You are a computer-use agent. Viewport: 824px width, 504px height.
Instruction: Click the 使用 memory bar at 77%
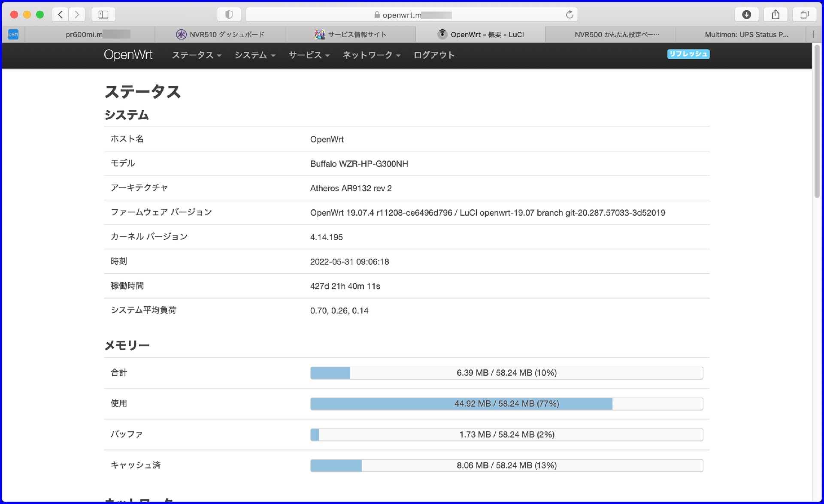coord(506,404)
